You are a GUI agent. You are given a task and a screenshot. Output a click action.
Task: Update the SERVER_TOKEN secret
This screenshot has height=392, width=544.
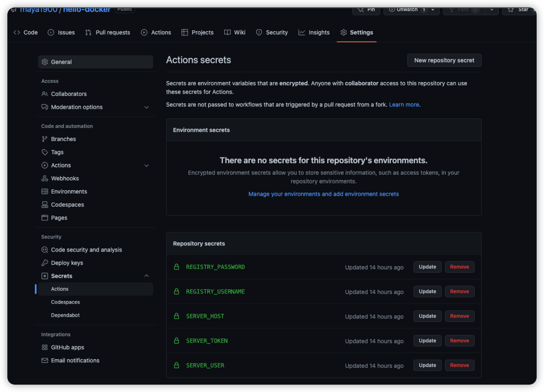coord(427,341)
